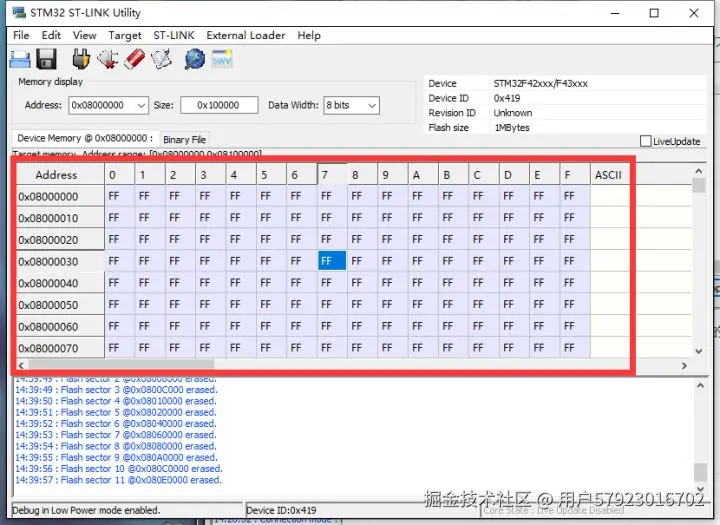
Task: Click the Device ID value 0x419
Action: (507, 98)
